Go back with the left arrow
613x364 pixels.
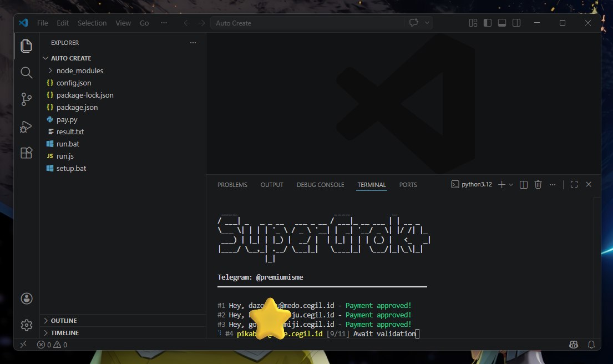pyautogui.click(x=188, y=23)
